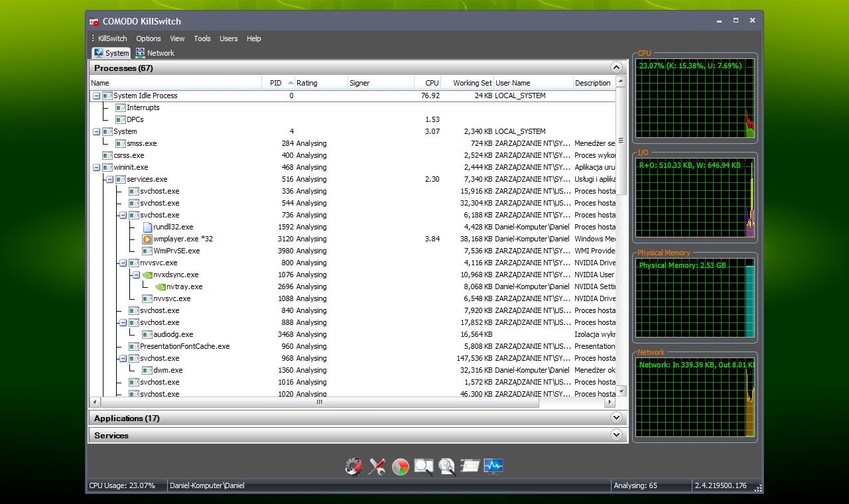Viewport: 849px width, 504px height.
Task: Collapse svchost.exe with PID 736
Action: tap(123, 215)
